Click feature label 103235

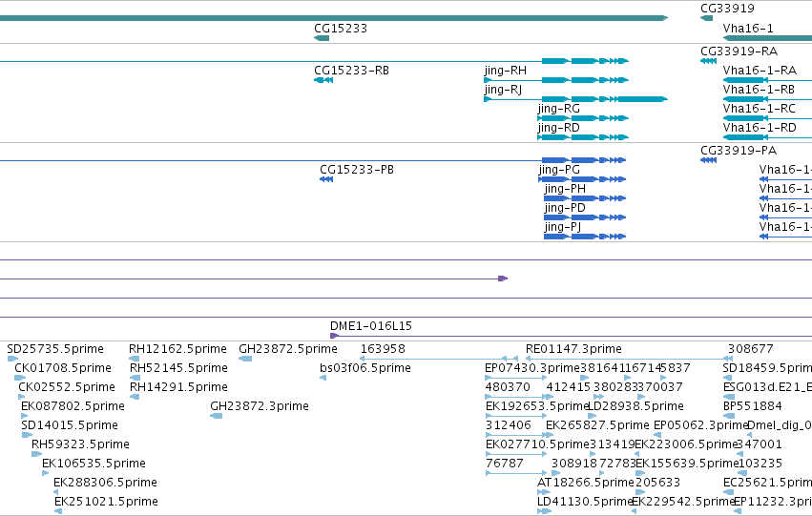pos(760,464)
